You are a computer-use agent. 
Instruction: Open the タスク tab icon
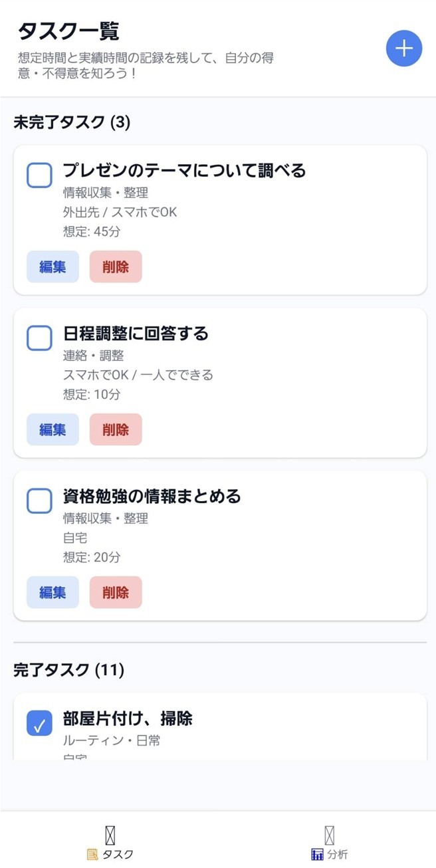click(x=110, y=836)
